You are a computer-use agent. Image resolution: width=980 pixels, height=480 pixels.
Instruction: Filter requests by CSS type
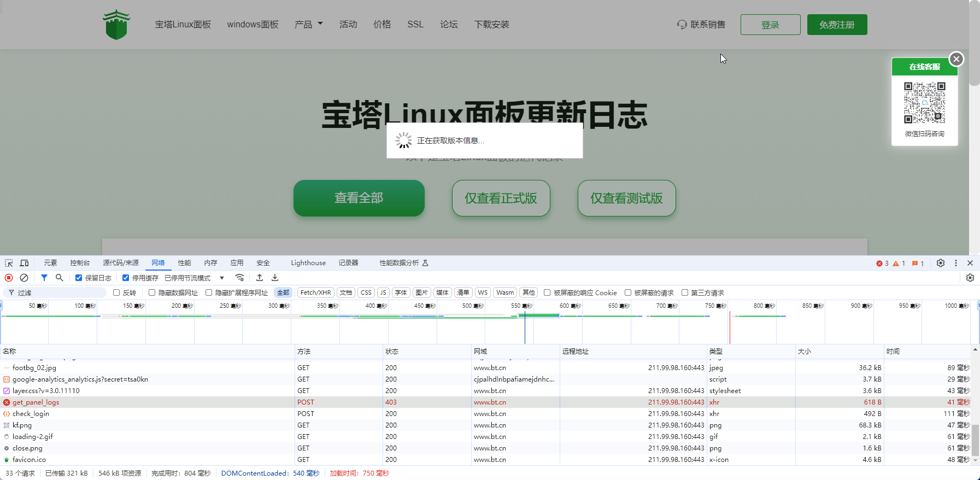(366, 292)
